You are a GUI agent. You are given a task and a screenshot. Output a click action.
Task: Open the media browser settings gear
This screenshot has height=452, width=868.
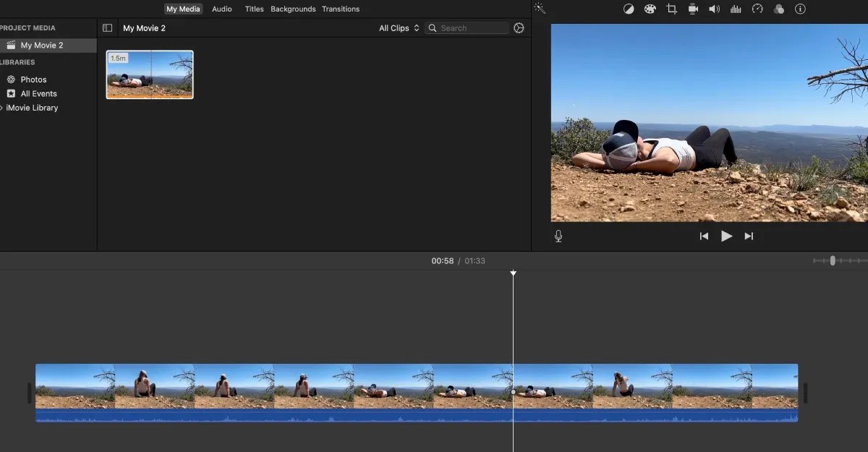[518, 27]
